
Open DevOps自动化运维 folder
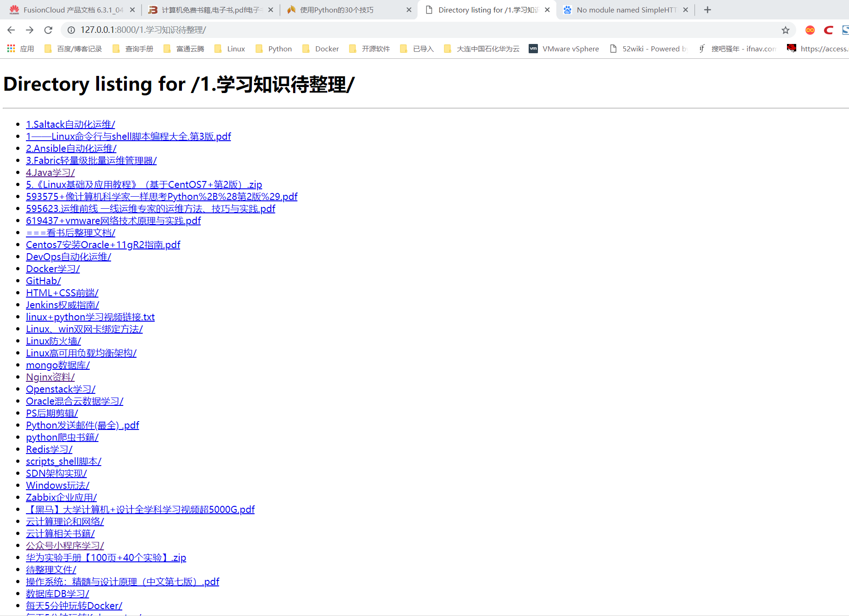point(69,257)
